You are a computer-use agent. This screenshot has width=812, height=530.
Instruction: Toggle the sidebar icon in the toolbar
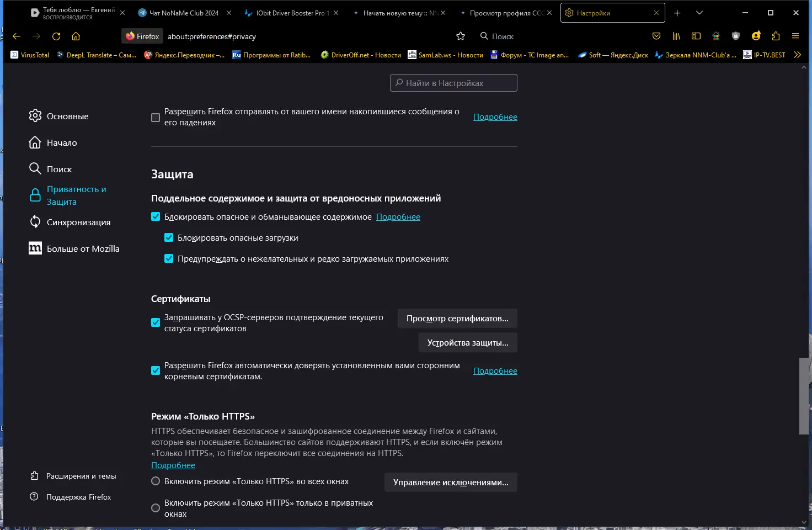point(696,36)
